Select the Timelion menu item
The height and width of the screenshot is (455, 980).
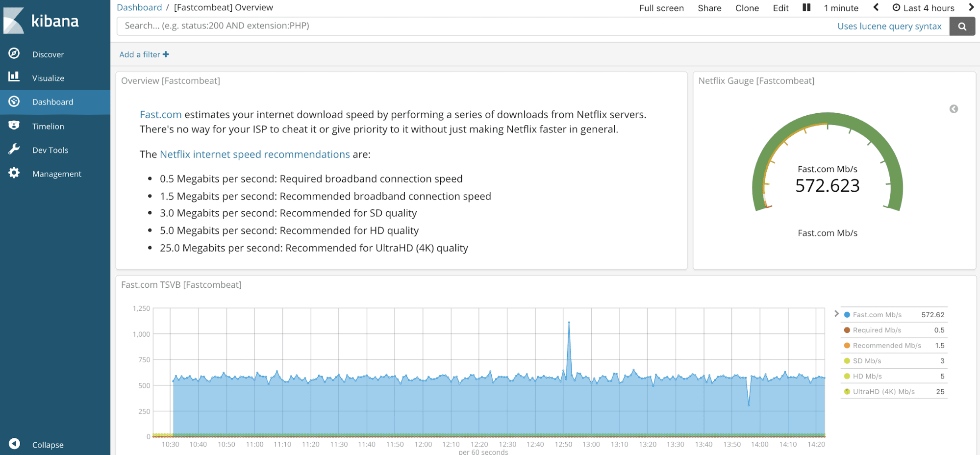(48, 126)
